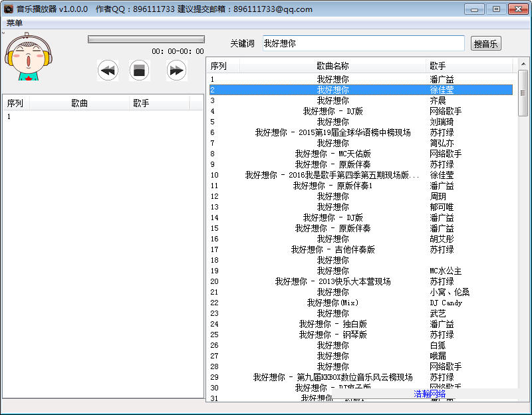The width and height of the screenshot is (532, 415).
Task: Click the 浩瀚网络 link
Action: point(430,394)
